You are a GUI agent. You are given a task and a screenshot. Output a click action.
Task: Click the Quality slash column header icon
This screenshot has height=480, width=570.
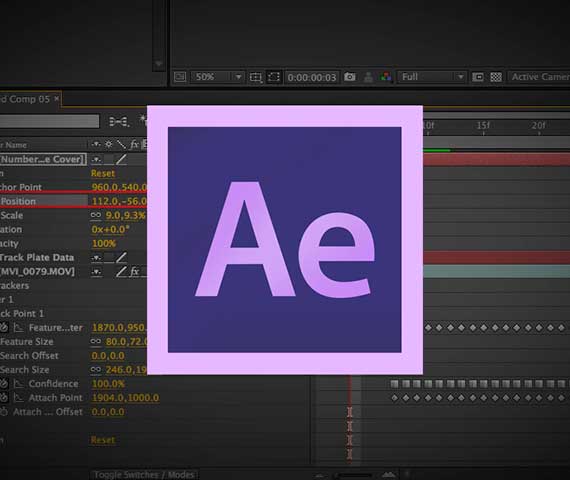121,144
